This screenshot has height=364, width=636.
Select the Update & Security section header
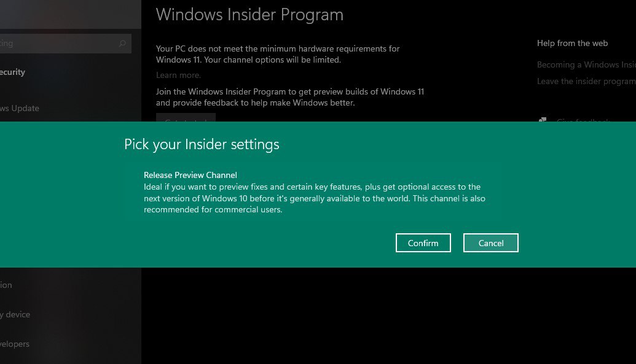click(x=12, y=72)
